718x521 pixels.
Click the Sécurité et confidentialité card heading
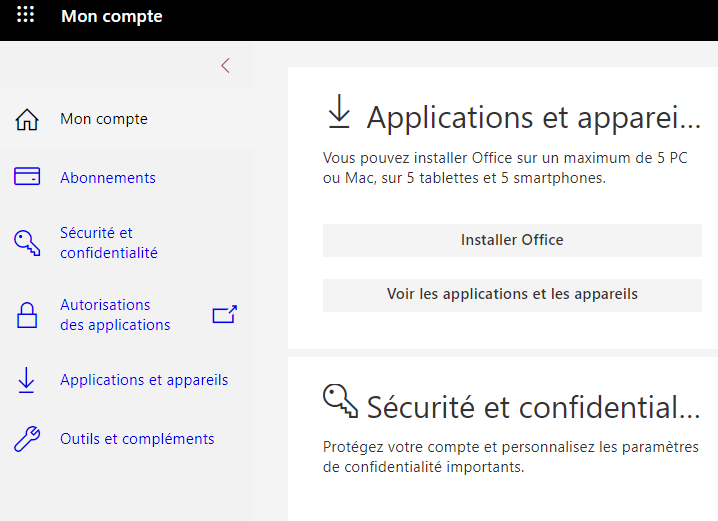click(x=533, y=407)
